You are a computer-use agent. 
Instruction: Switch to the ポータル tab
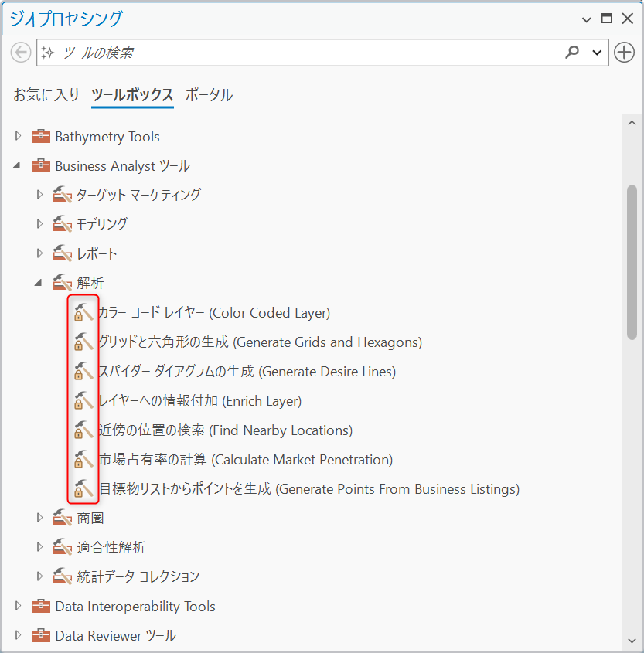pos(209,95)
